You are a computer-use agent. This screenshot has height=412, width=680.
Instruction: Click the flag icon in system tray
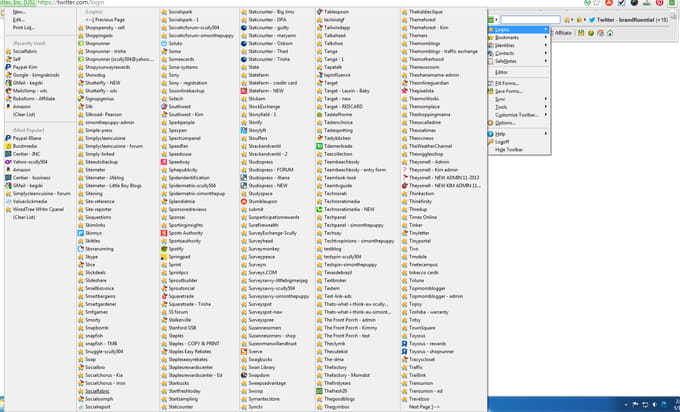(x=635, y=404)
